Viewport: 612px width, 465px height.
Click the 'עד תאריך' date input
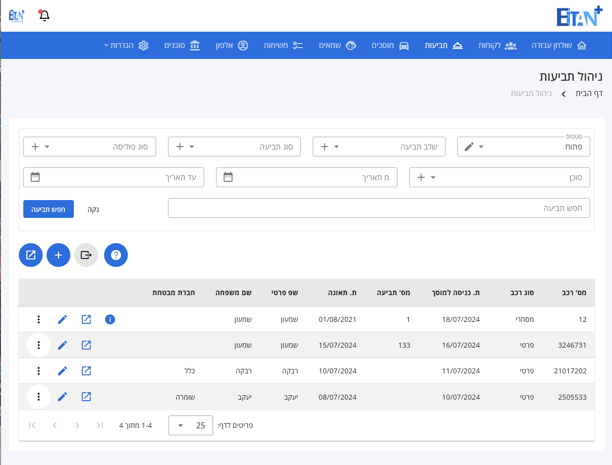[114, 177]
